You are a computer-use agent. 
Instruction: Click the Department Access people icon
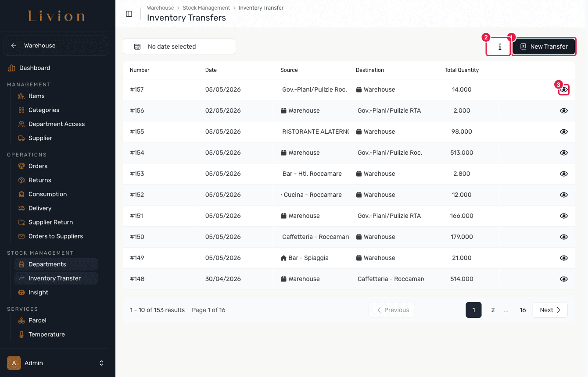tap(22, 124)
